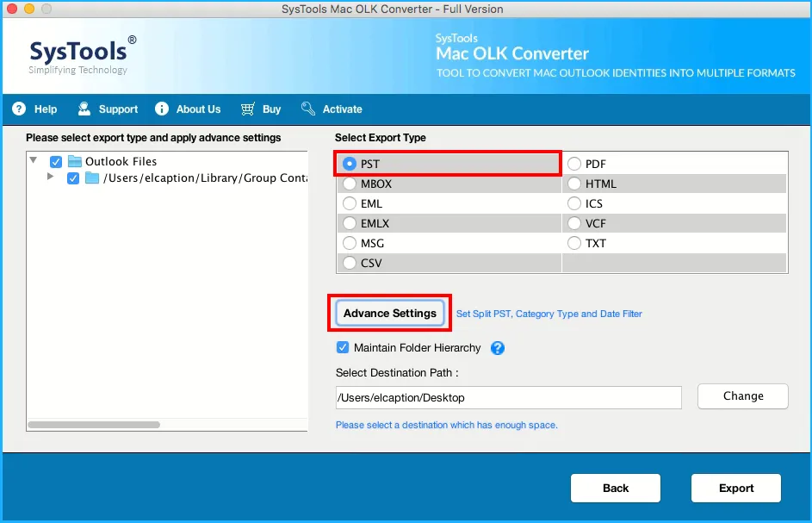The image size is (812, 523).
Task: Uncheck the Outlook Files checkbox
Action: [56, 162]
